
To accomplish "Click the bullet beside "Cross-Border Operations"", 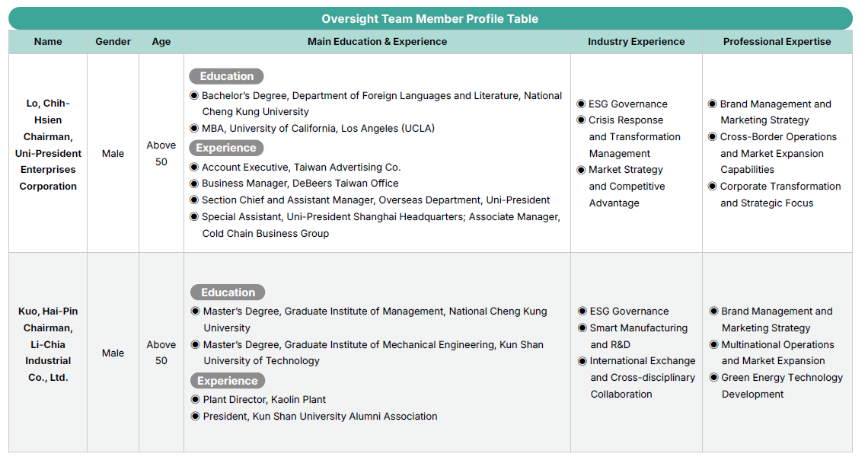I will pos(713,137).
